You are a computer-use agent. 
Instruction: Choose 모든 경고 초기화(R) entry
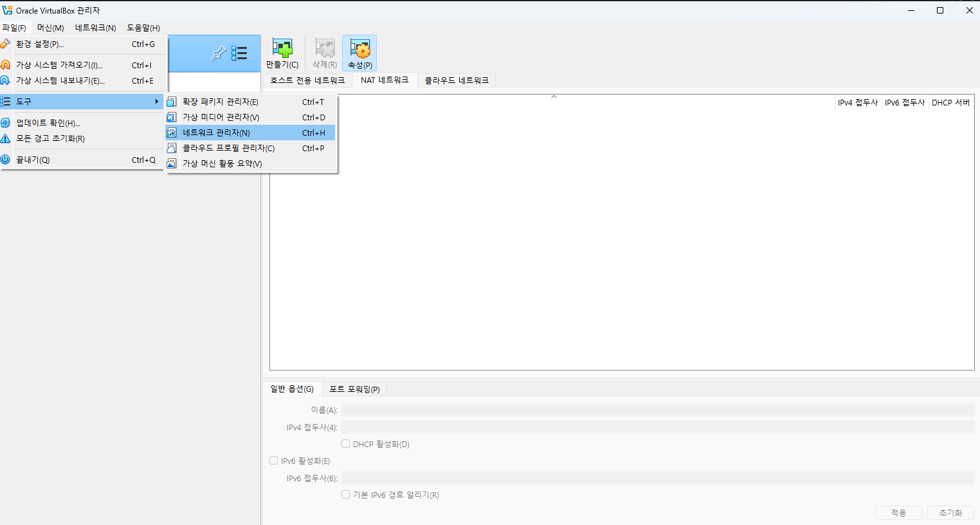coord(82,138)
